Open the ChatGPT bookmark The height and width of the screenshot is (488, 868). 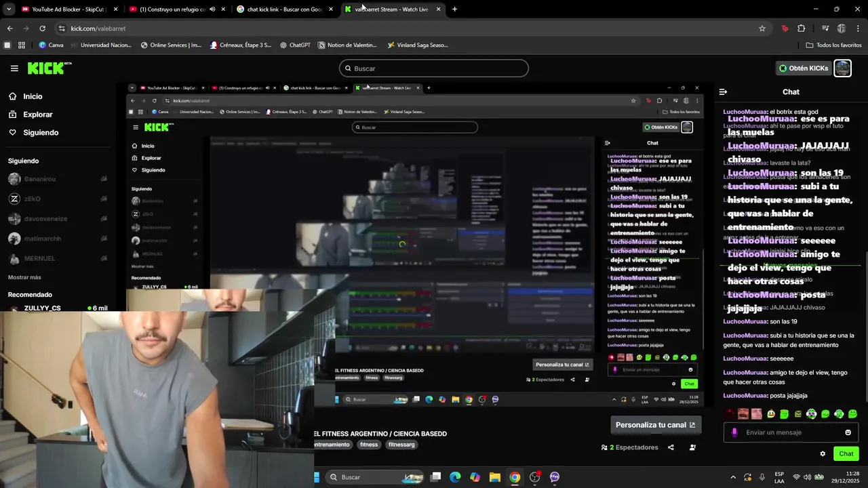point(294,45)
